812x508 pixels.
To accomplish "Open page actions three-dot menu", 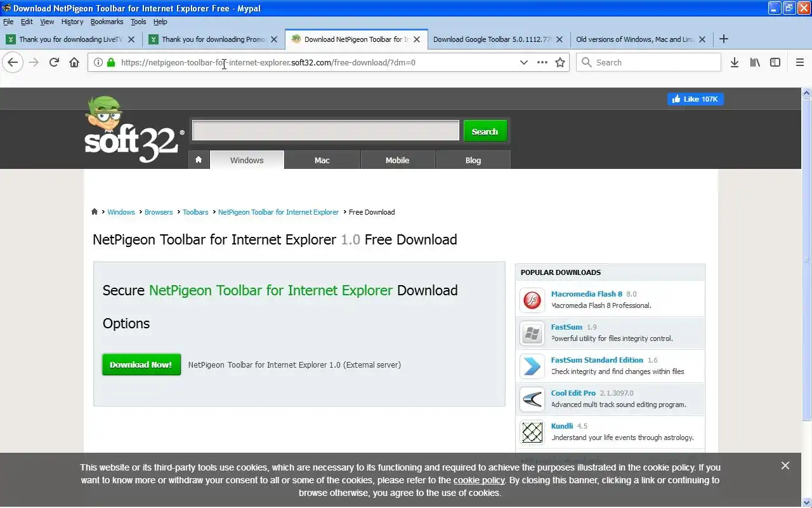I will (x=542, y=62).
